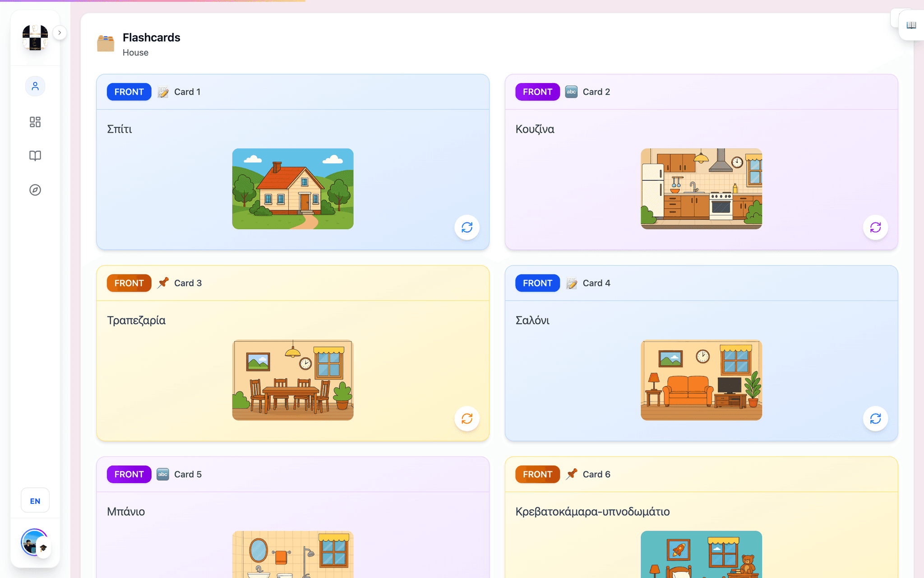The width and height of the screenshot is (924, 578).
Task: Click the memo icon beside Card 4
Action: [x=571, y=283]
